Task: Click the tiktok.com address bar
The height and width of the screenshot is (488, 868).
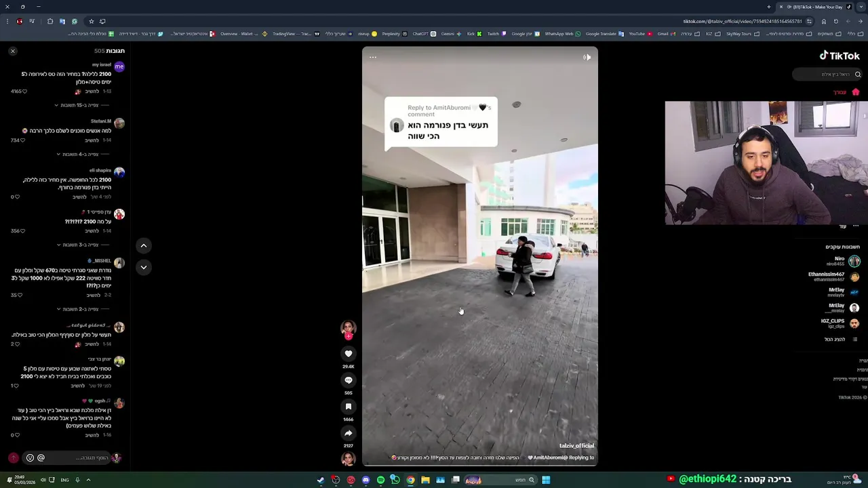Action: point(743,21)
